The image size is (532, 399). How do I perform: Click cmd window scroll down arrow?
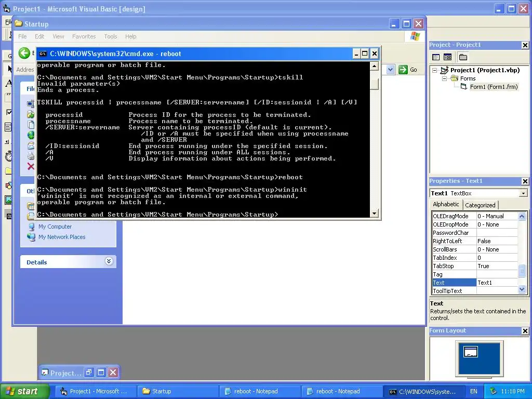(x=374, y=214)
